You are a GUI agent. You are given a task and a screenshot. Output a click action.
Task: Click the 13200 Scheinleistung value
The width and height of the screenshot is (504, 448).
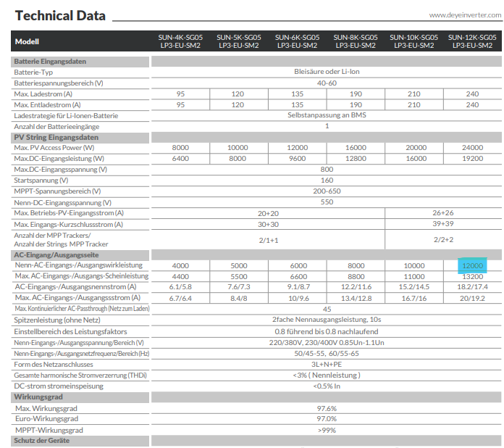tap(472, 277)
